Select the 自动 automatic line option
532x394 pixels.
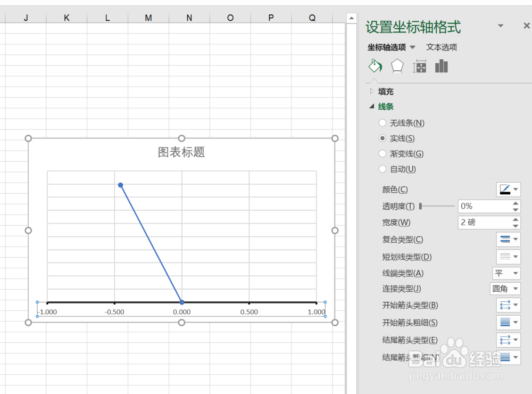click(x=382, y=169)
